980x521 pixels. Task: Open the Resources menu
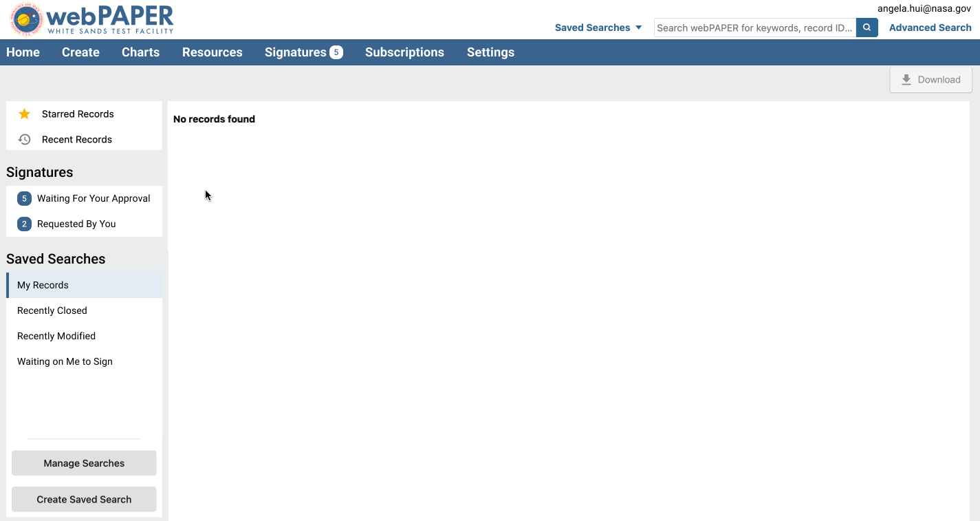[212, 52]
